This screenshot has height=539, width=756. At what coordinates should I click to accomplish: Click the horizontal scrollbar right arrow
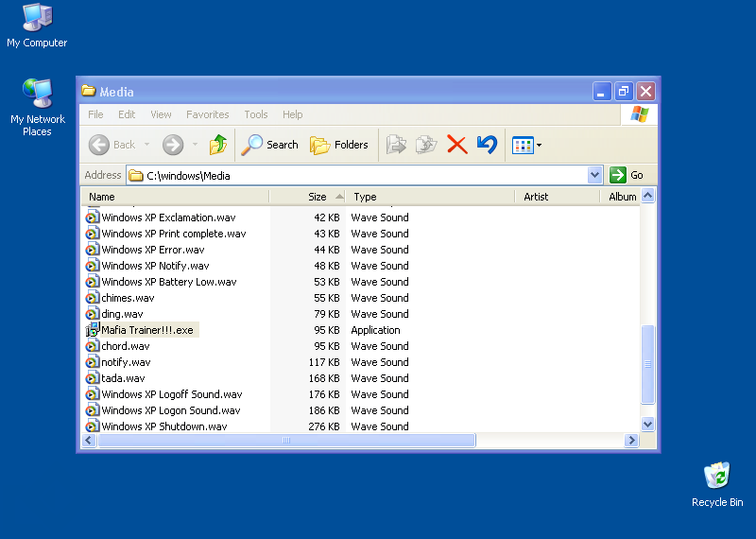(x=631, y=440)
